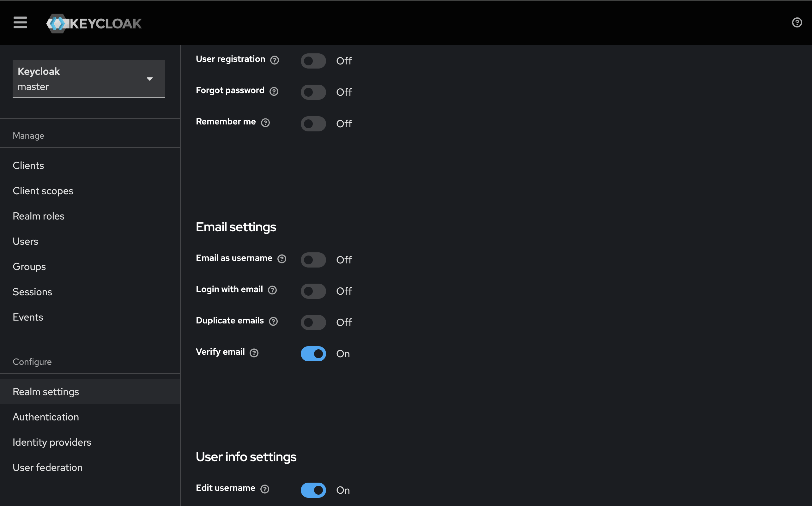Click help icon beside Forgot password
The image size is (812, 506).
tap(274, 91)
